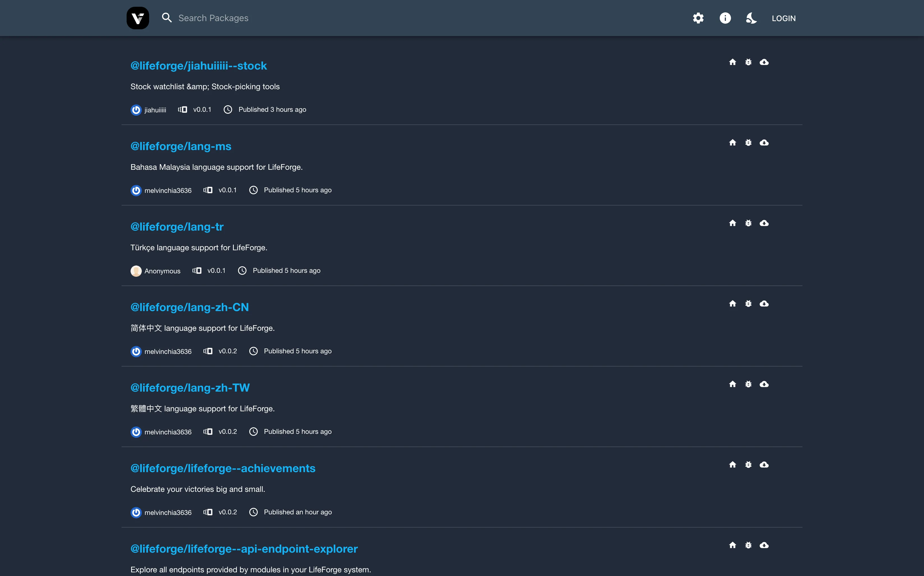The width and height of the screenshot is (924, 576).
Task: Select 'Published an hour ago' text
Action: point(298,512)
